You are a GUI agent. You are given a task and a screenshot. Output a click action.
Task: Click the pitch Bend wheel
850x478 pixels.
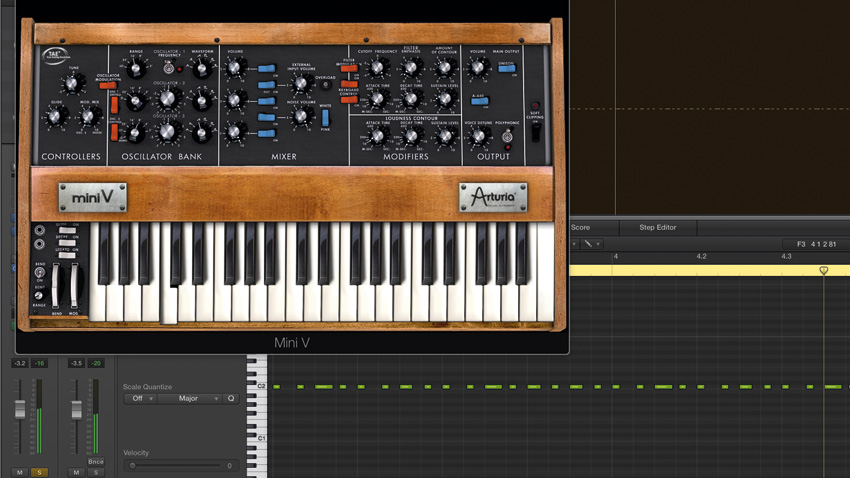[56, 286]
